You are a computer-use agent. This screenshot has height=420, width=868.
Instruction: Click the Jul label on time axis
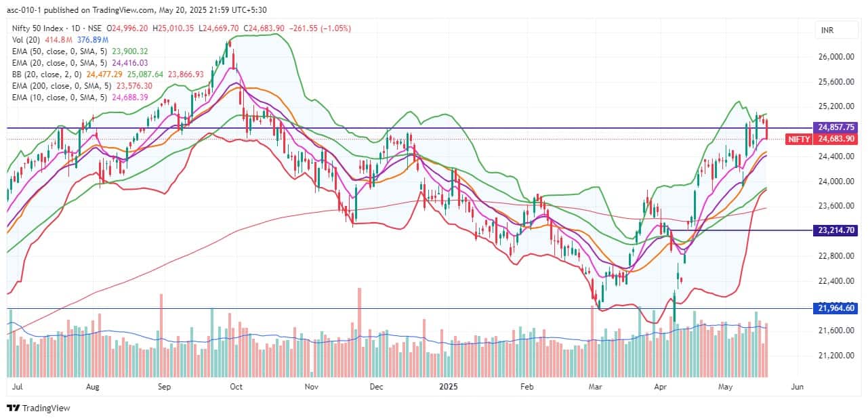17,387
